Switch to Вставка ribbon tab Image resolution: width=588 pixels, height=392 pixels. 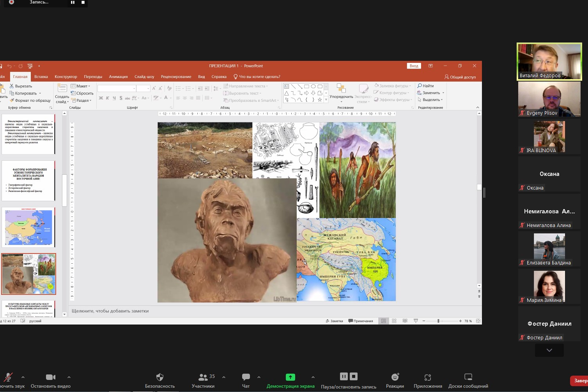[x=41, y=77]
